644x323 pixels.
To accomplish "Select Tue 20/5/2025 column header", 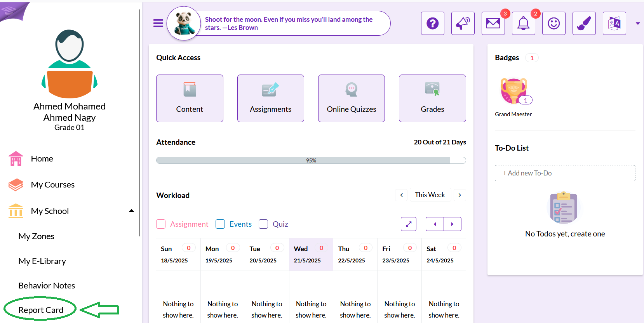I will pos(267,254).
